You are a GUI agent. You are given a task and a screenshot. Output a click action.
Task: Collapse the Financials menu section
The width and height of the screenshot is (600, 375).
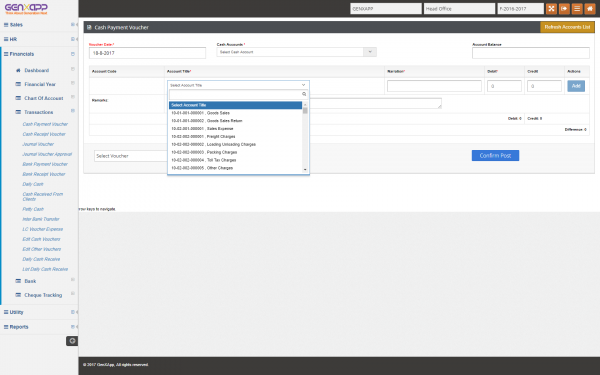pos(73,54)
